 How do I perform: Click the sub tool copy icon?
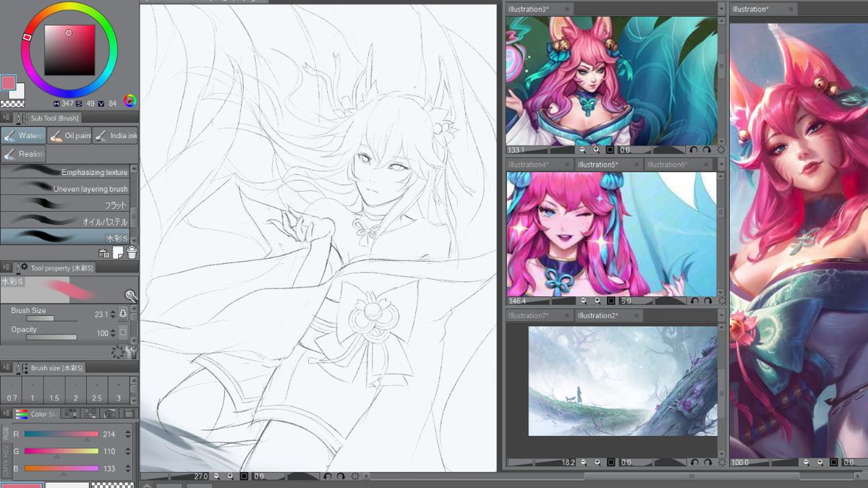(103, 252)
